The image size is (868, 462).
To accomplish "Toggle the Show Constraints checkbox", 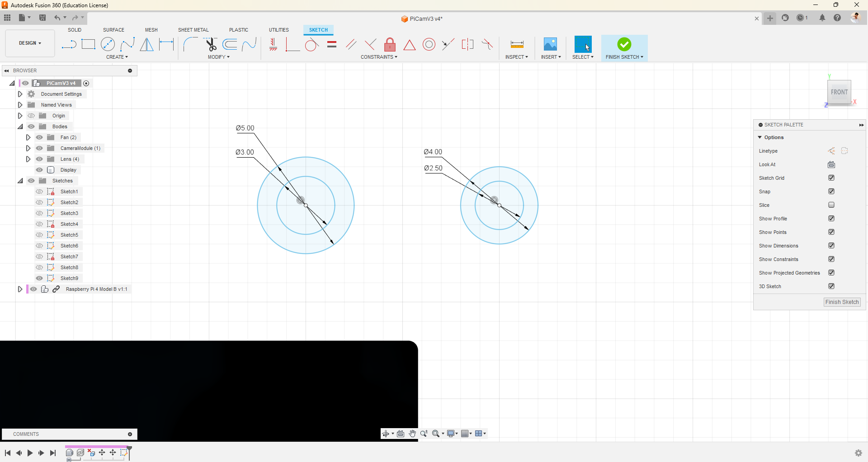I will [x=831, y=259].
